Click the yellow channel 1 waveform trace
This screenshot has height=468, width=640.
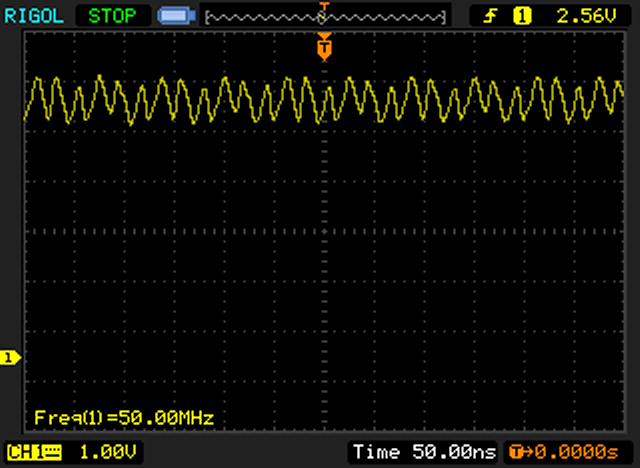(324, 100)
